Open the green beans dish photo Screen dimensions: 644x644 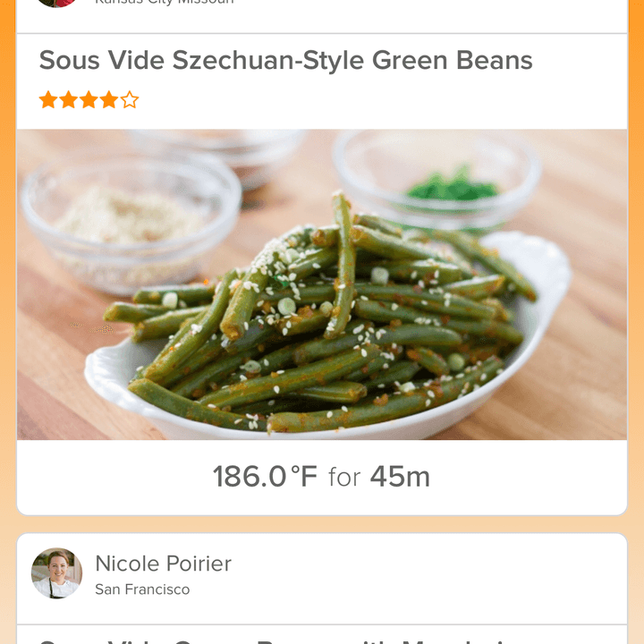pyautogui.click(x=322, y=284)
